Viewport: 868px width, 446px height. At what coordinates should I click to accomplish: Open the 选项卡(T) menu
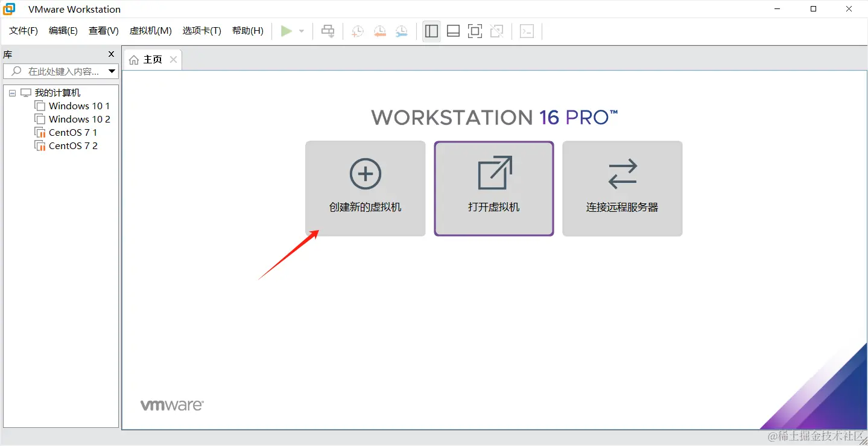(x=202, y=31)
